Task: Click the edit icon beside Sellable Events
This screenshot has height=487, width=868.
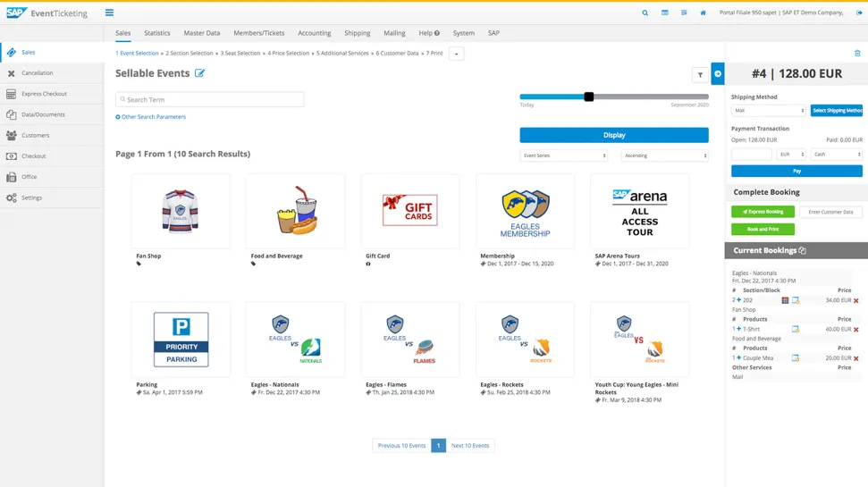Action: (x=199, y=73)
